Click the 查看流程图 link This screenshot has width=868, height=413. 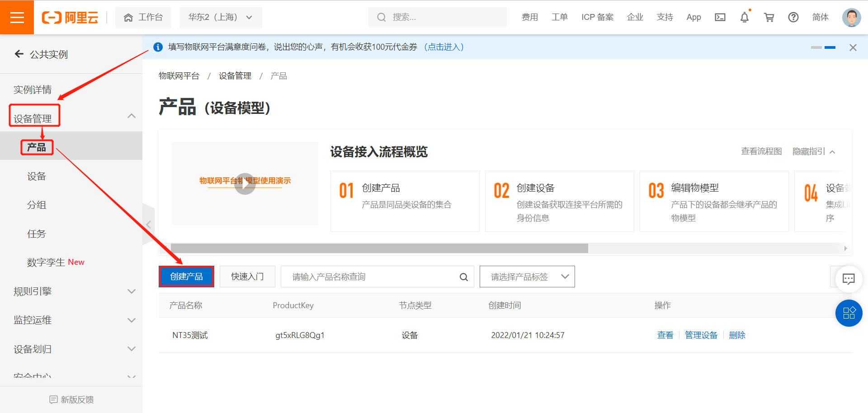[761, 151]
